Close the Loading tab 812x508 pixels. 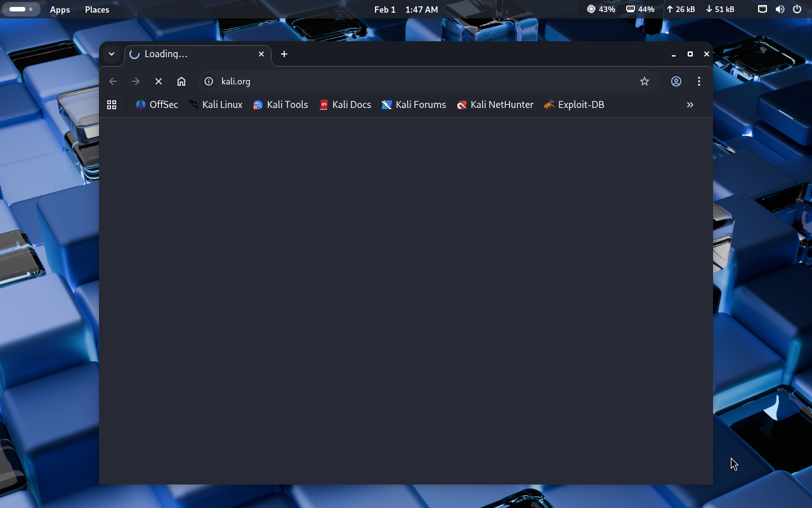261,54
